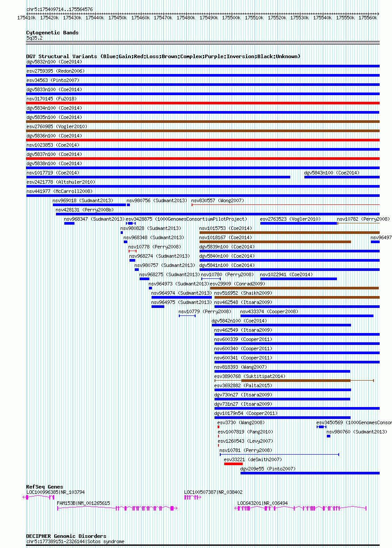This screenshot has height=548, width=392.
Task: Click variant esv34563 (Pinto2007)
Action: click(203, 85)
